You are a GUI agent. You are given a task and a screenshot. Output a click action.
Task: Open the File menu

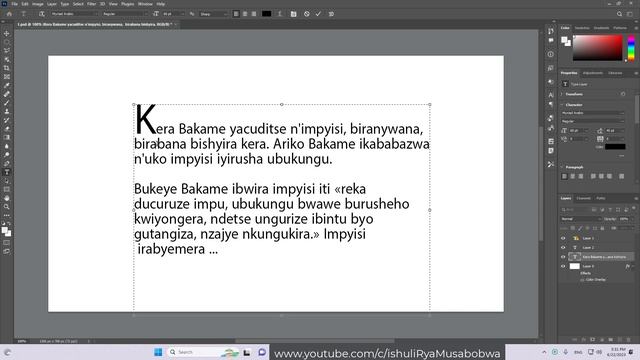14,4
